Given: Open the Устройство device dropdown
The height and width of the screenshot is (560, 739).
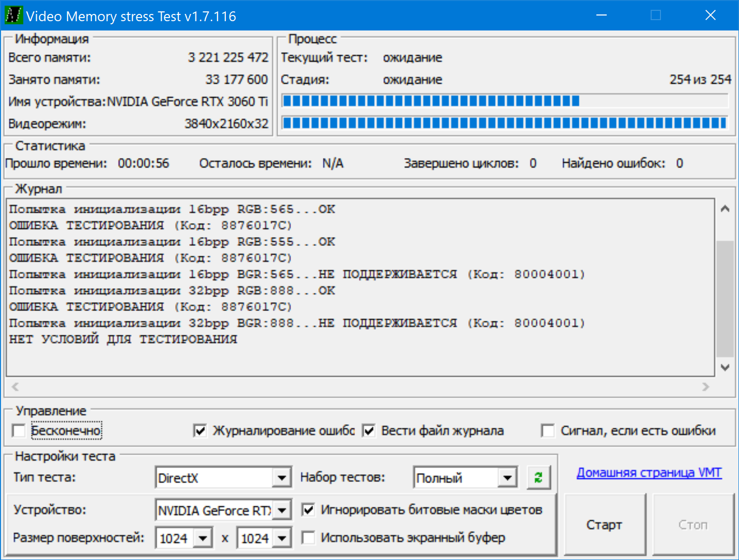Looking at the screenshot, I should pos(282,510).
